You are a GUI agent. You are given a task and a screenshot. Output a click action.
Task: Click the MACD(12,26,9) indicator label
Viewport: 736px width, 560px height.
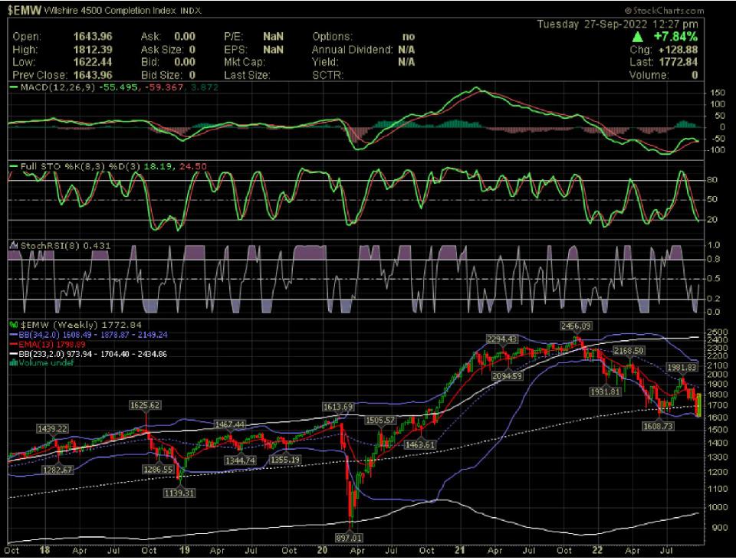[x=58, y=87]
